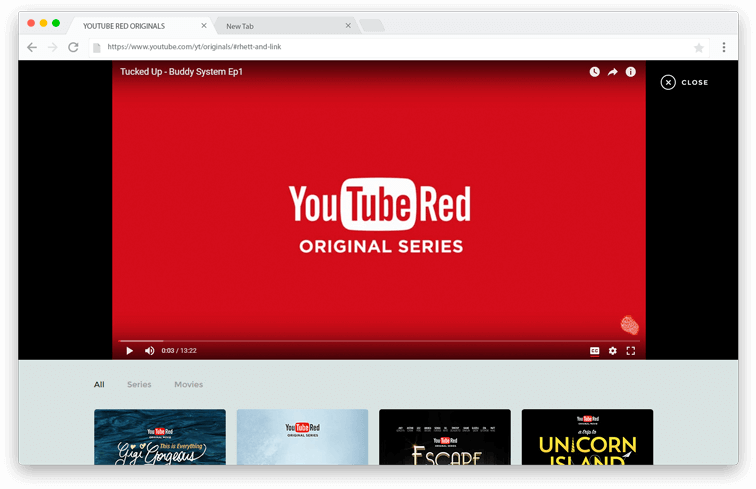Select the All filter tab

click(x=99, y=384)
